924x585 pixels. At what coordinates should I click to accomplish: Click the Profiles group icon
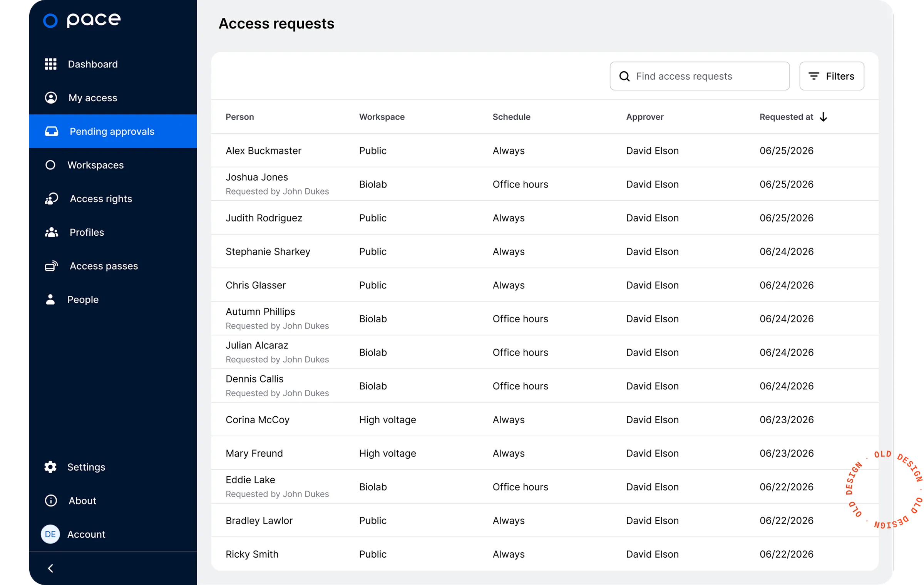pyautogui.click(x=52, y=232)
